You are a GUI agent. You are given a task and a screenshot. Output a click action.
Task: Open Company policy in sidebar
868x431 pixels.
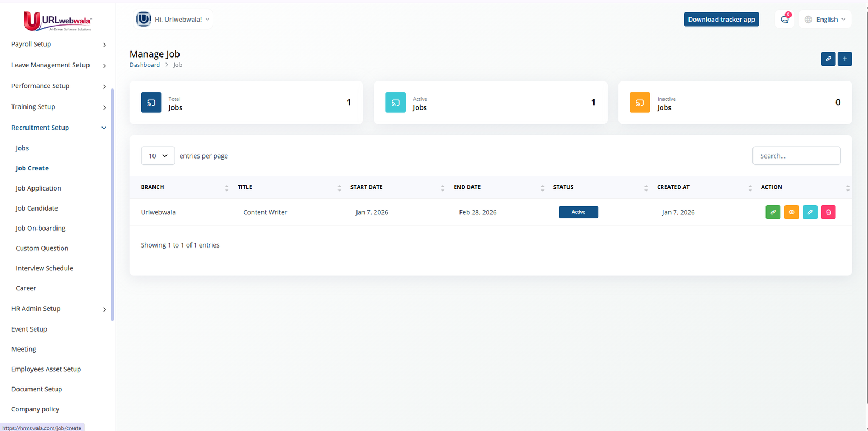click(x=35, y=410)
